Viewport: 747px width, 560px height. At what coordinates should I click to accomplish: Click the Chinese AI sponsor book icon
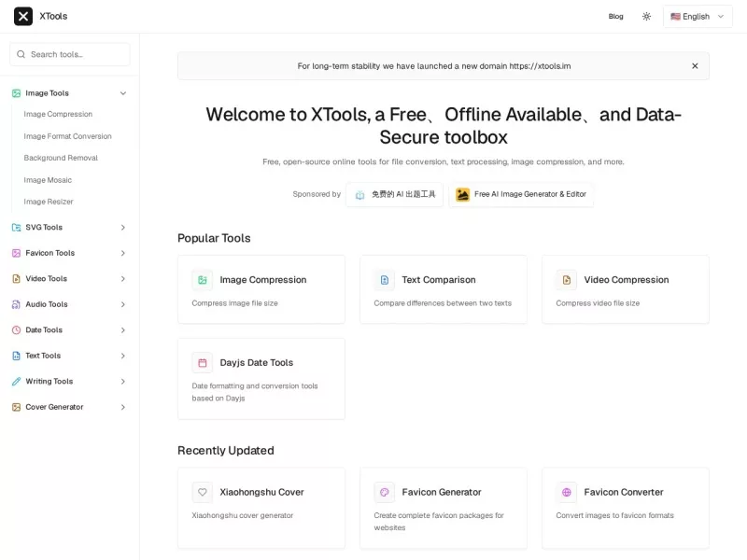[x=360, y=195]
